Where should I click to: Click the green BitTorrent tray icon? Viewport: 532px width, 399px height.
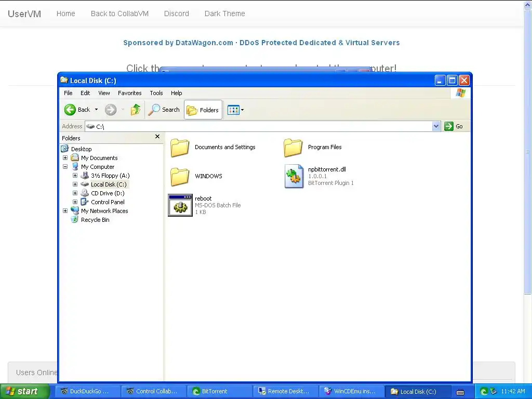click(484, 392)
